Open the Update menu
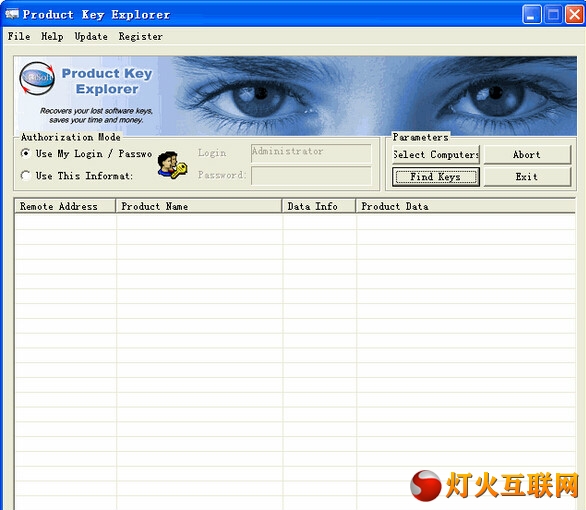The image size is (586, 510). [91, 36]
